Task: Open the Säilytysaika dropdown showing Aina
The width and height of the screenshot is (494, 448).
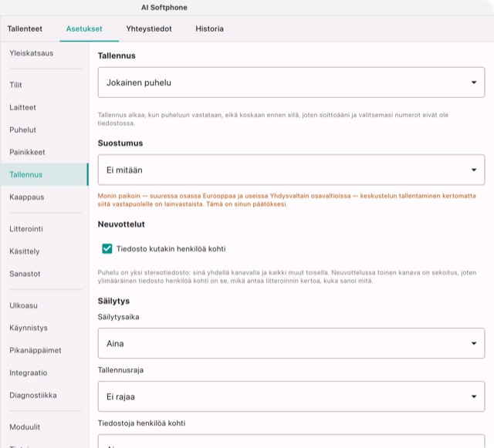Action: pos(291,343)
